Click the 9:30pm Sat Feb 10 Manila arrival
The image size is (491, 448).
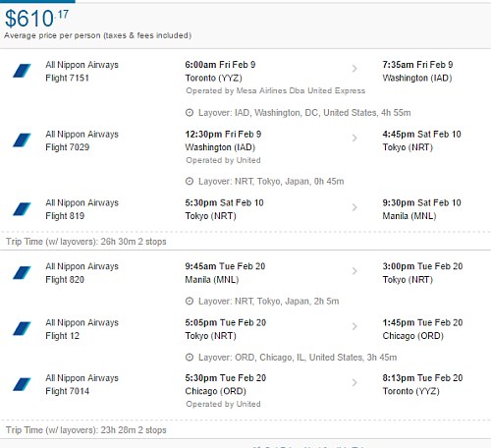tap(421, 202)
